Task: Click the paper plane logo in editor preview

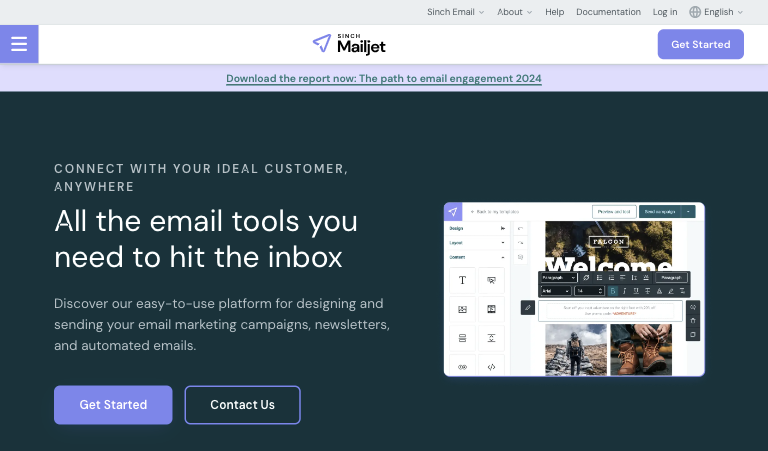Action: [453, 212]
